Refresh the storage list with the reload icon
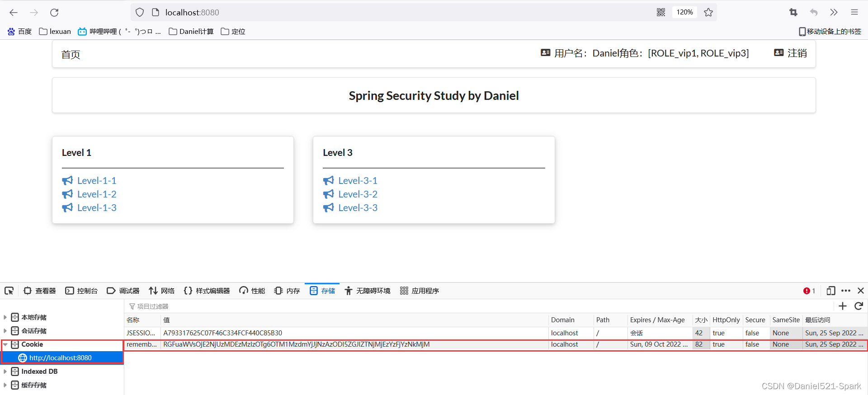This screenshot has height=395, width=868. (x=859, y=306)
